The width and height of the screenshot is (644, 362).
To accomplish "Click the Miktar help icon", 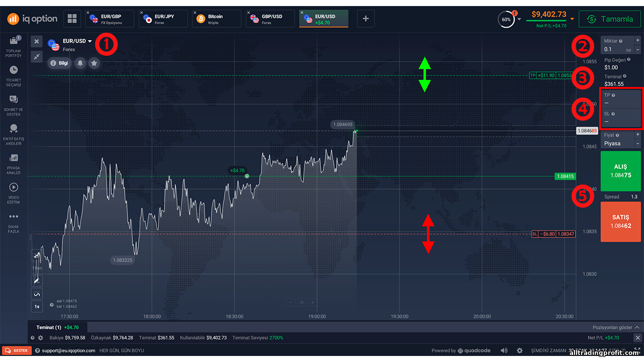I will (x=620, y=41).
